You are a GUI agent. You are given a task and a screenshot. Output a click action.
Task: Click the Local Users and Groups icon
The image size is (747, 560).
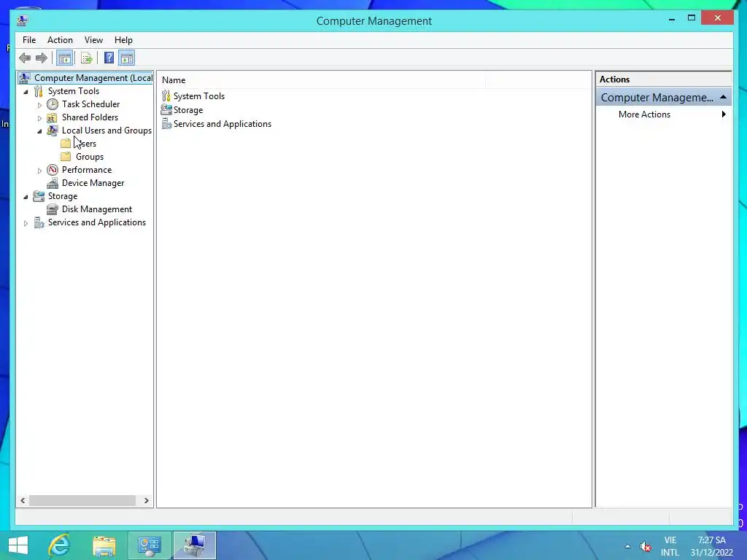coord(53,131)
